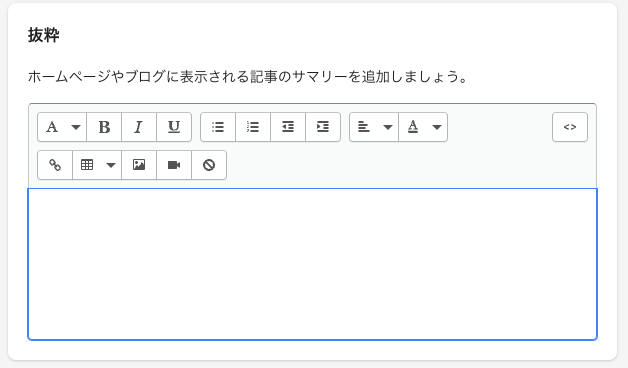
Task: Click inside the excerpt text area
Action: pos(312,264)
